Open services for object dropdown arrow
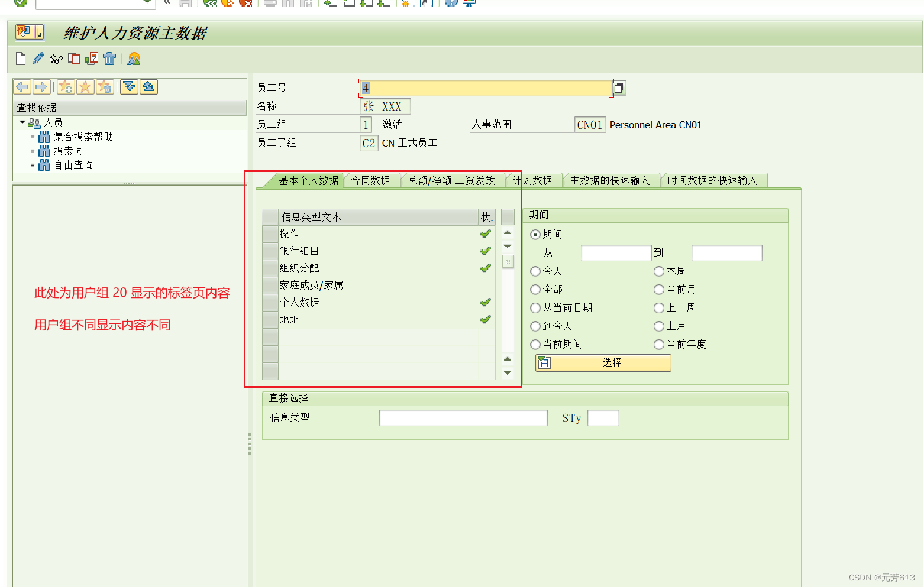924x587 pixels. click(x=40, y=33)
